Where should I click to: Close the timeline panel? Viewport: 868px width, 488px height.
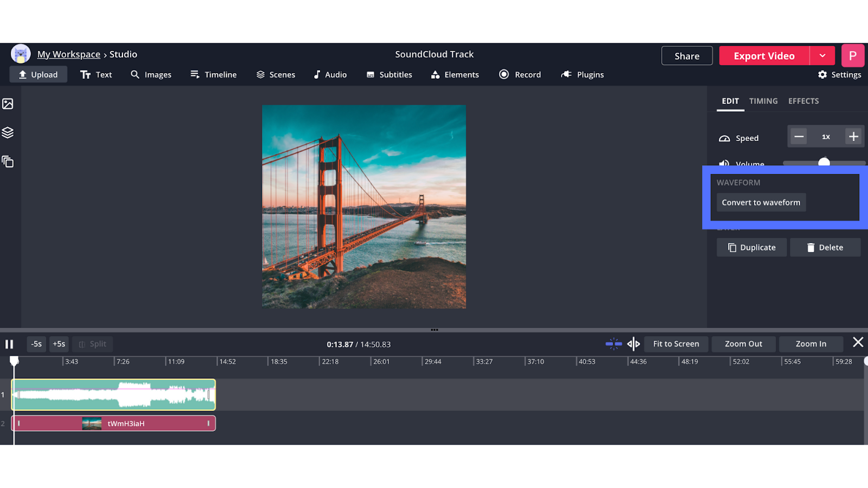click(858, 342)
